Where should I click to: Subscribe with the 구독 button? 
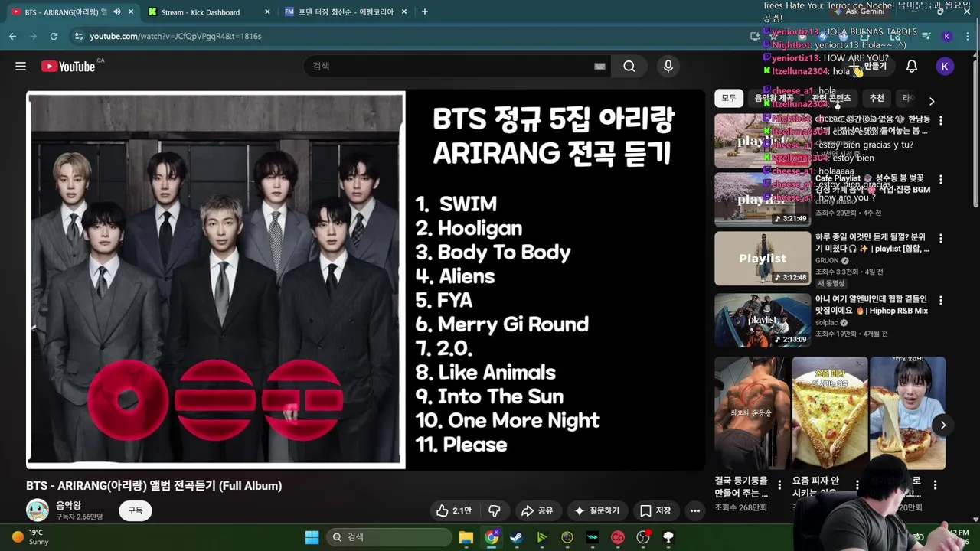pyautogui.click(x=136, y=510)
